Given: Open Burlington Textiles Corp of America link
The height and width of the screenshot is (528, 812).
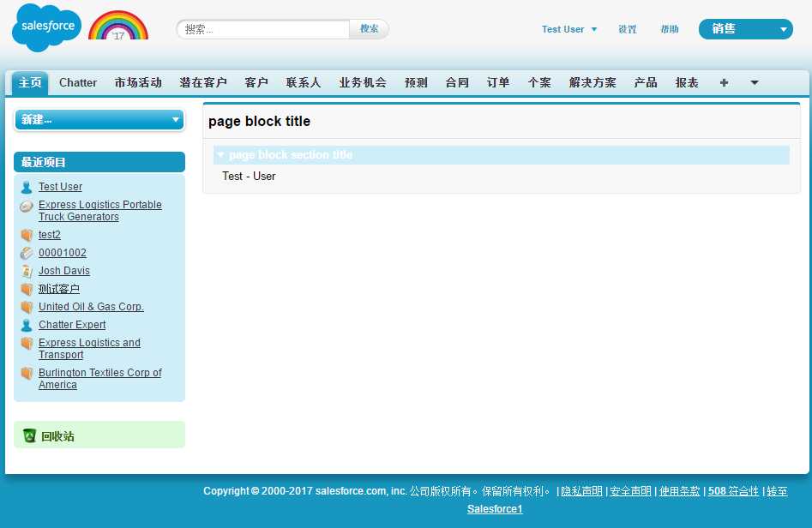Looking at the screenshot, I should tap(100, 379).
